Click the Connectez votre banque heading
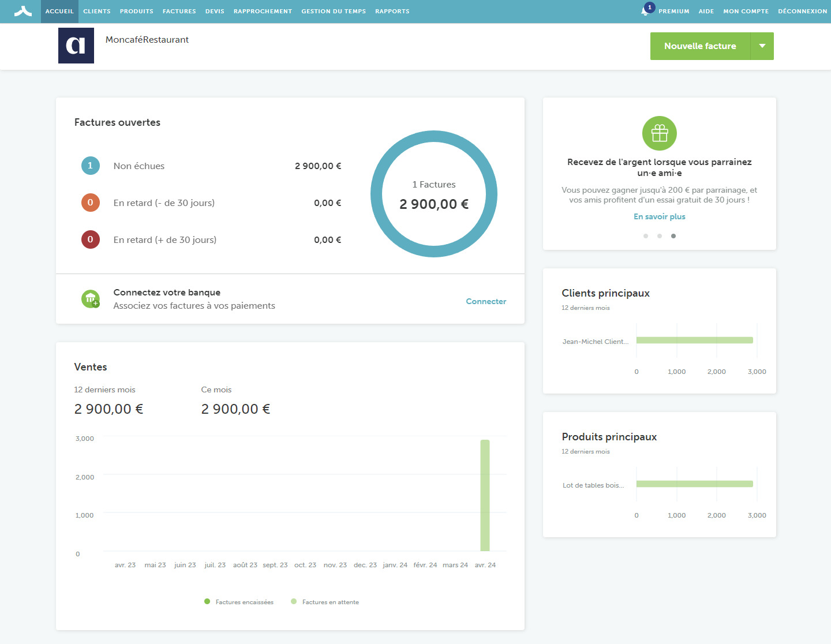 pyautogui.click(x=167, y=293)
